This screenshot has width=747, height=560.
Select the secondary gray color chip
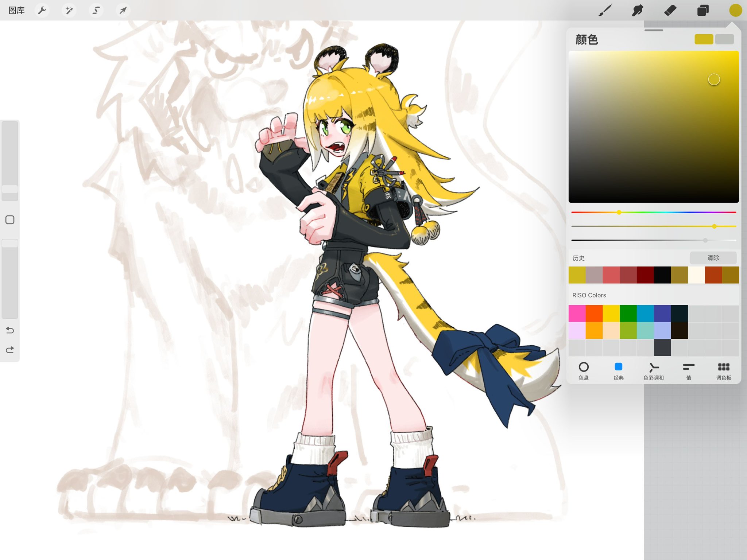pos(724,39)
